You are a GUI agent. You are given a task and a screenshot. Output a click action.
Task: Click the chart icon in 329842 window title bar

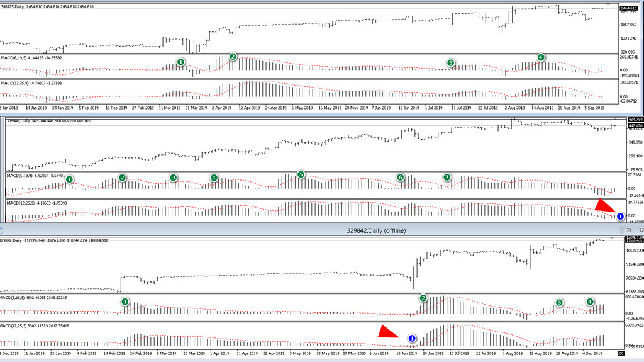coord(1,230)
